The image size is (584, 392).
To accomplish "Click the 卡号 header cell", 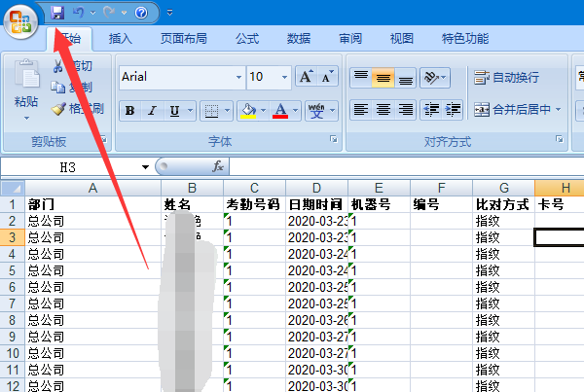I will point(560,204).
